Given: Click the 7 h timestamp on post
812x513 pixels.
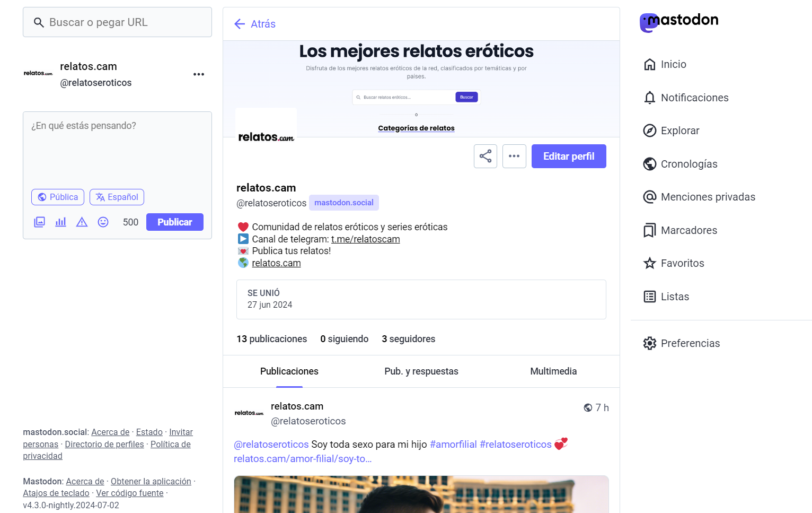Looking at the screenshot, I should [x=602, y=407].
